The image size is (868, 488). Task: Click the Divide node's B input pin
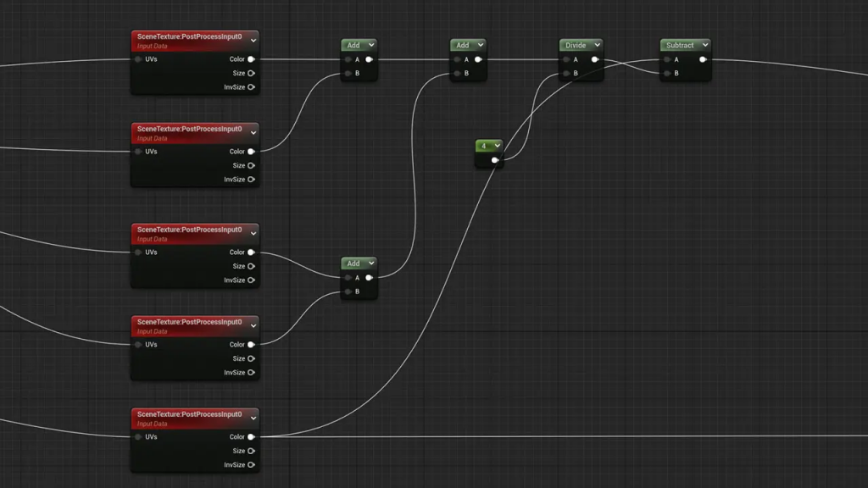pos(566,74)
